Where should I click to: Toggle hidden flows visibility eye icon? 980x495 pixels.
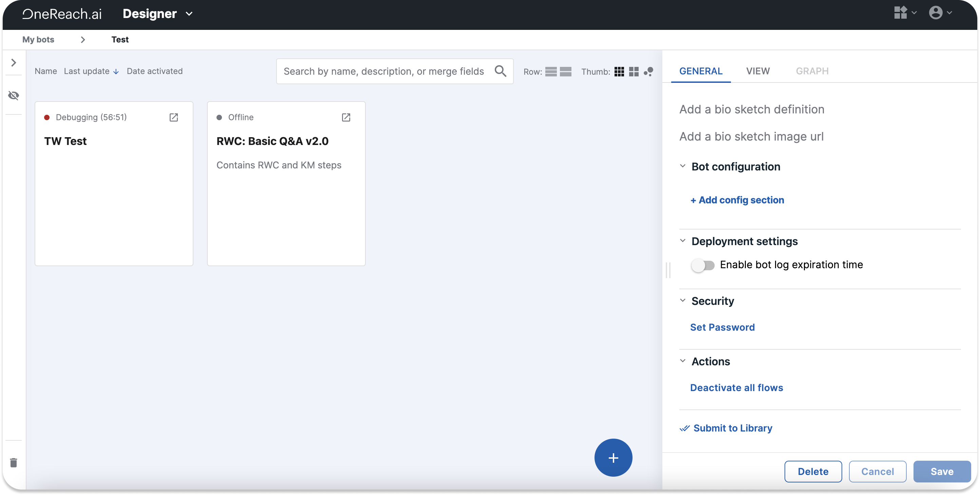[14, 95]
